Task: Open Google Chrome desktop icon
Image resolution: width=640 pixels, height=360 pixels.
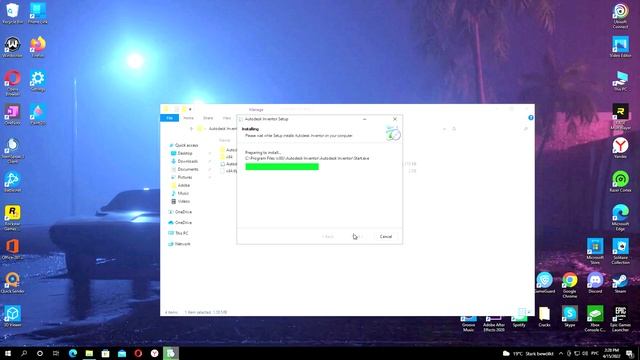Action: [569, 284]
